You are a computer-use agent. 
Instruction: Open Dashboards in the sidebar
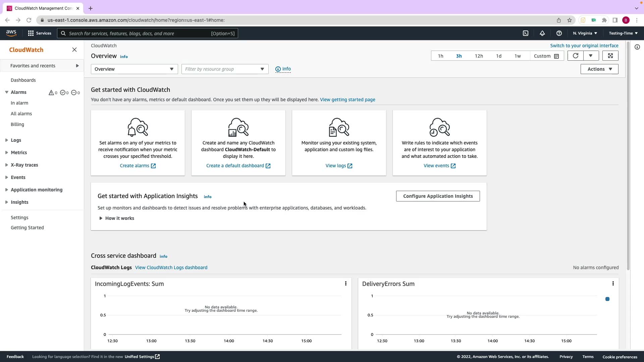click(23, 80)
